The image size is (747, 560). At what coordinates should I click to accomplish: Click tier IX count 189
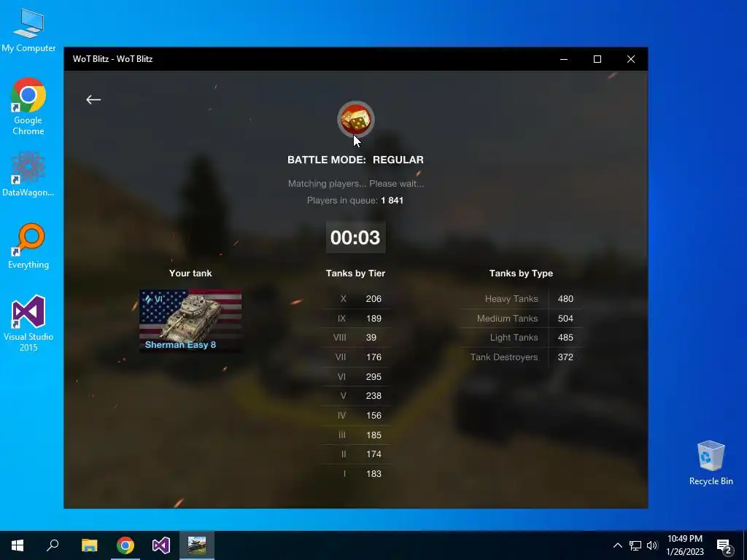373,319
